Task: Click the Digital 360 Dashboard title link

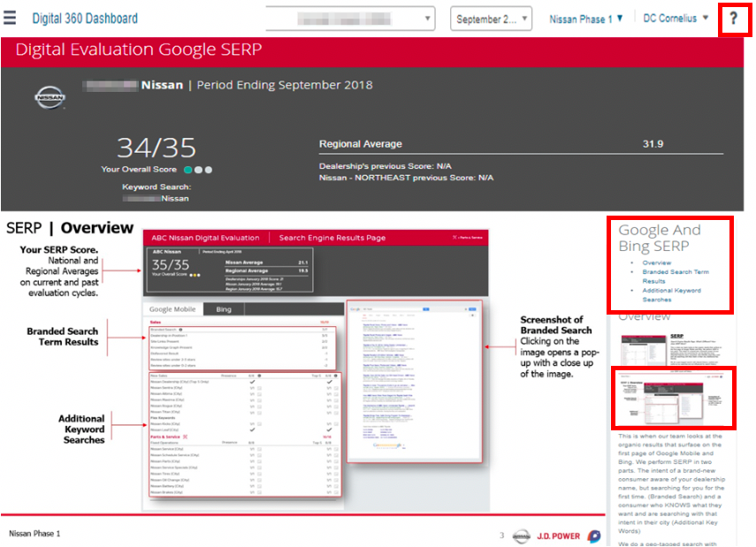Action: pos(85,19)
